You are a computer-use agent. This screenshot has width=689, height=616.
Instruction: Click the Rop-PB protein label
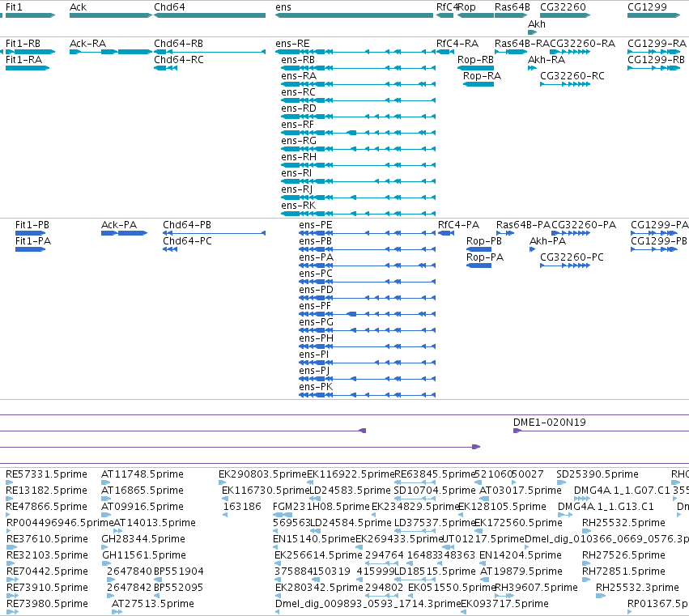coord(484,241)
